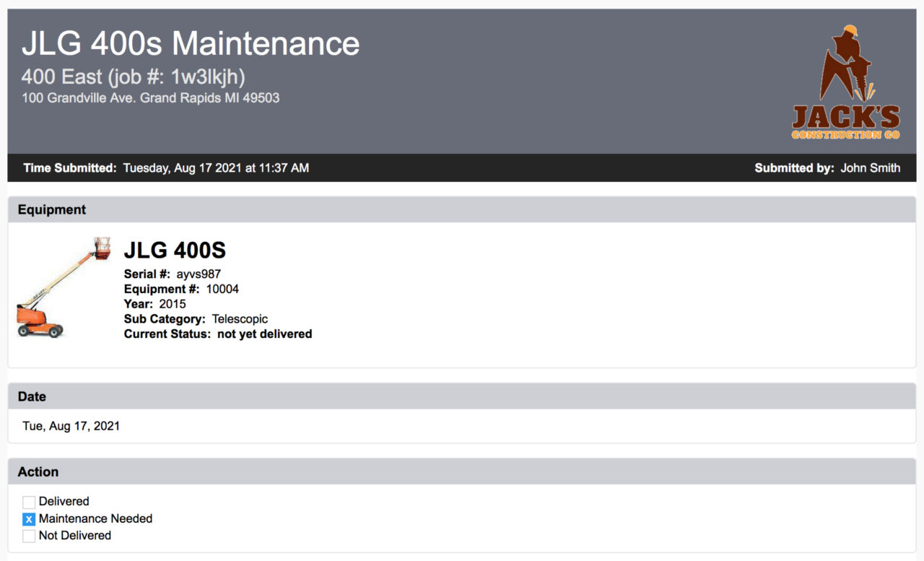Click the Action section header
The image size is (924, 561).
point(462,471)
